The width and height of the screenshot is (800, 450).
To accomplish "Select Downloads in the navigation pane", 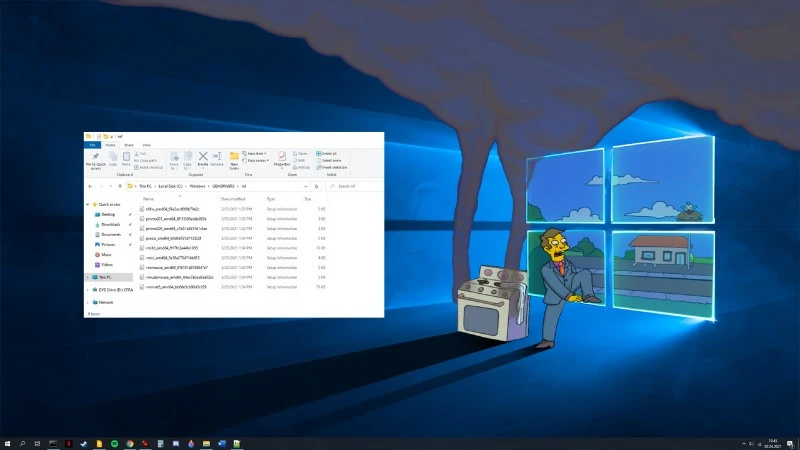I will (110, 224).
